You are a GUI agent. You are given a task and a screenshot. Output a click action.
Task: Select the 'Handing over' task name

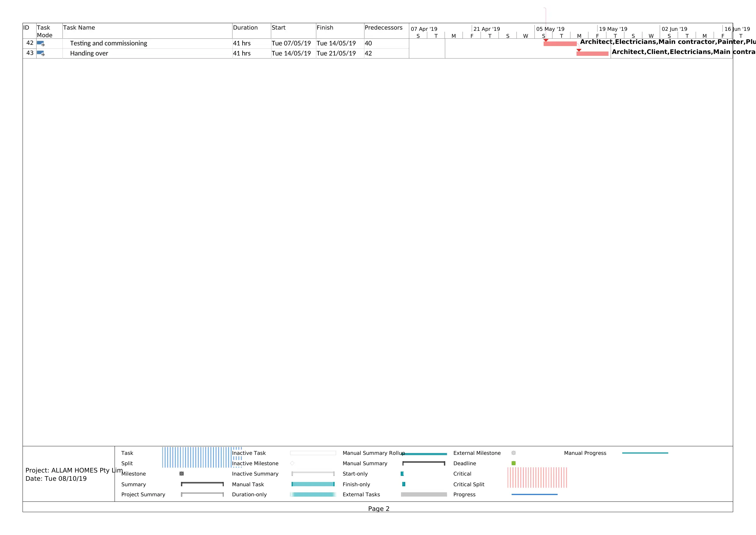point(89,53)
